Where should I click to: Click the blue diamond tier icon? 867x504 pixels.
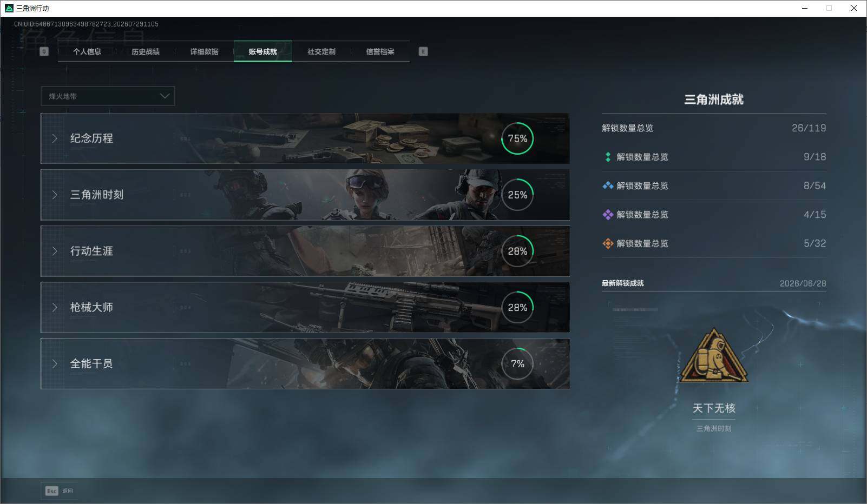pyautogui.click(x=608, y=185)
